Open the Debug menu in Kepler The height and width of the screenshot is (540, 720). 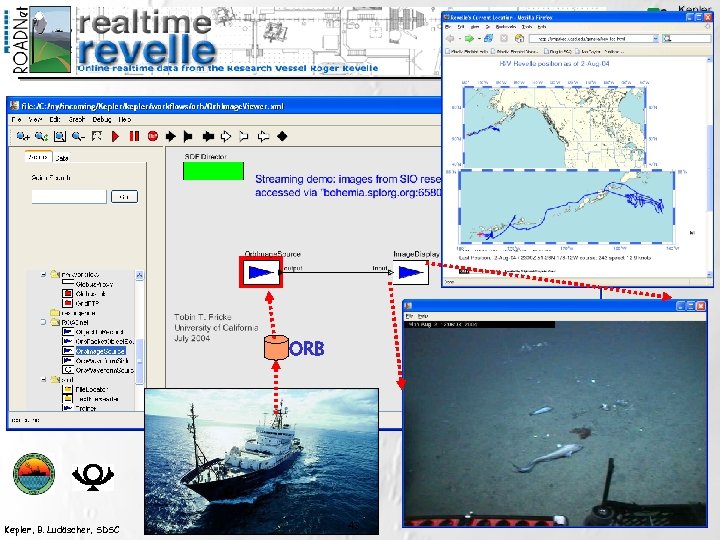click(x=101, y=119)
